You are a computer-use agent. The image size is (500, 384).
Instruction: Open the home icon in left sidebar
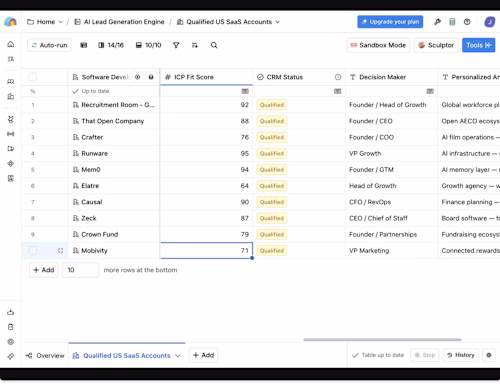pos(11,44)
